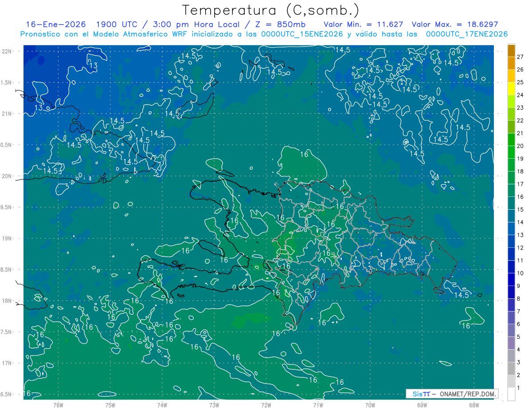Click color scale label '15'

[x=520, y=209]
